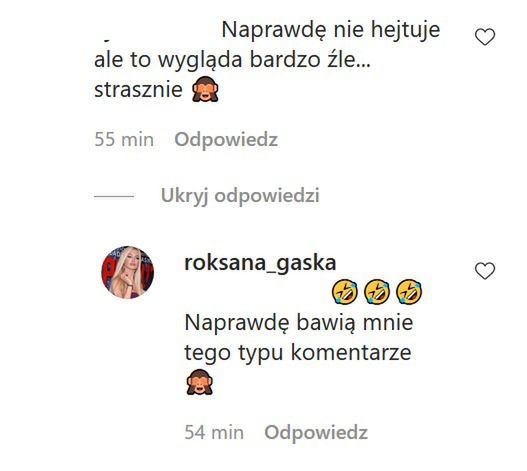
Task: Click the word "strasznie" in the comment
Action: (138, 90)
